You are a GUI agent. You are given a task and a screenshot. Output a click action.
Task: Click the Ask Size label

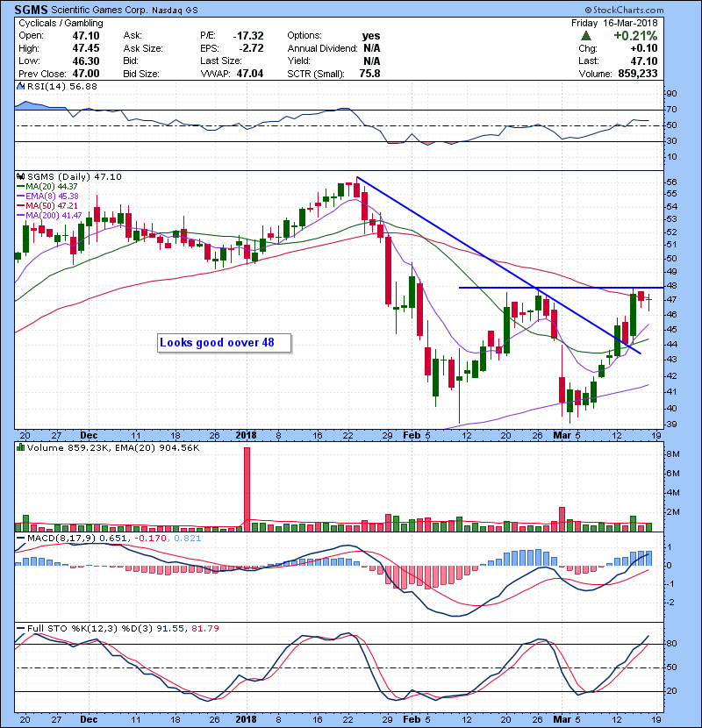(x=143, y=48)
